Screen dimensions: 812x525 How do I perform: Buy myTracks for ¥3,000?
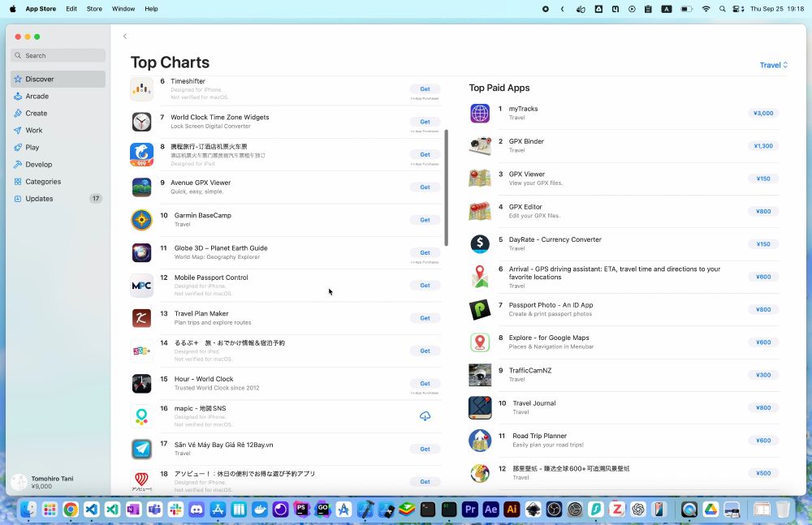pos(763,114)
